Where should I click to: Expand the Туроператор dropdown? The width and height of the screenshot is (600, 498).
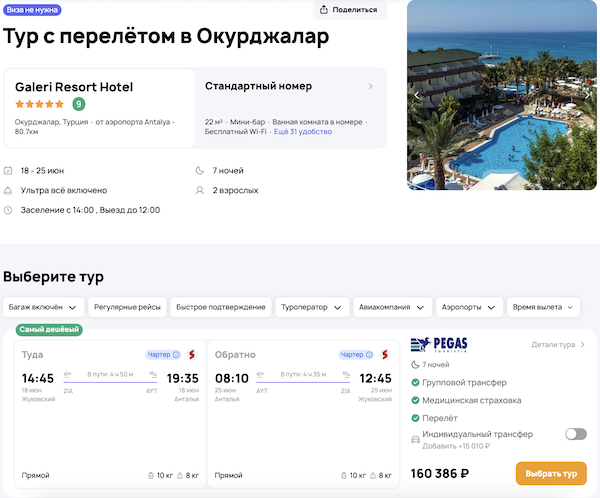[x=312, y=307]
